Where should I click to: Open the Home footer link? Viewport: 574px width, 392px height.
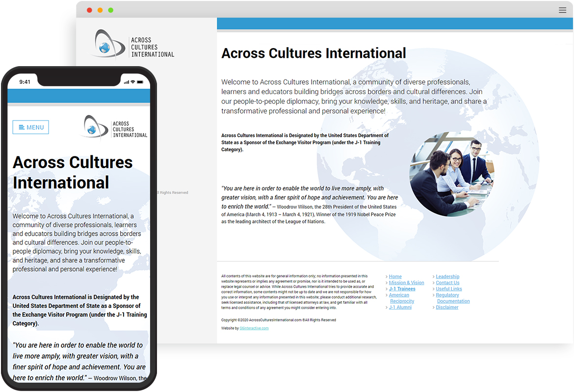(395, 276)
